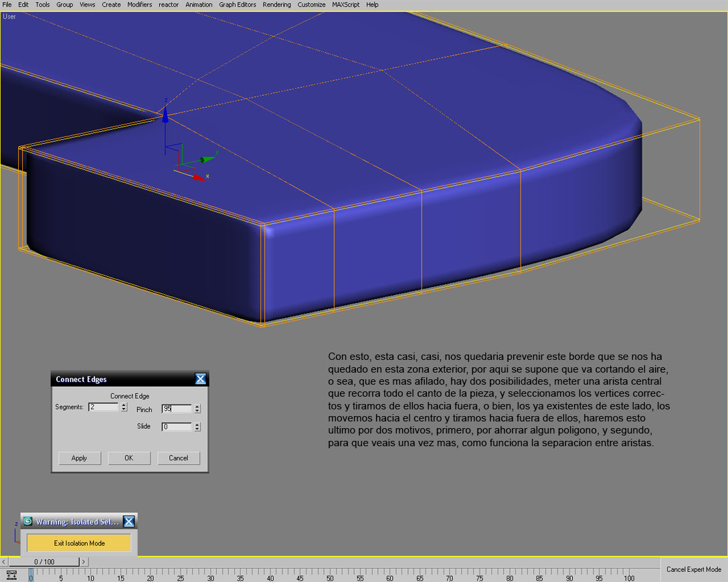Viewport: 728px width, 582px height.
Task: Click the Cancel Expert Mode button
Action: [694, 569]
